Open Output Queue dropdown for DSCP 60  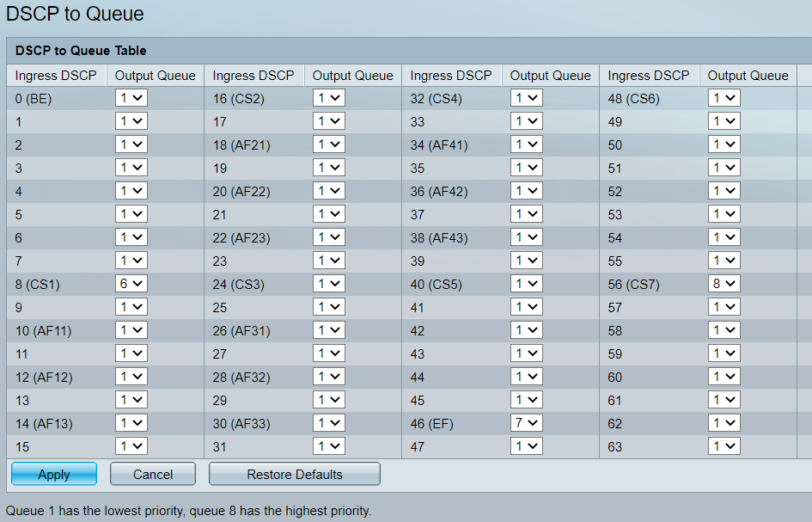[724, 377]
